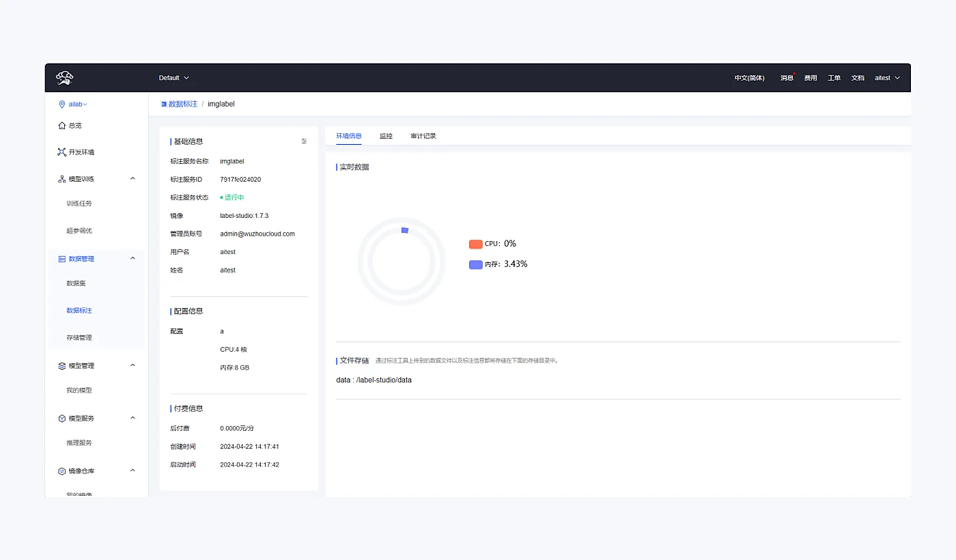Click the settings sliders icon in 基础信息
This screenshot has width=956, height=560.
pos(304,141)
